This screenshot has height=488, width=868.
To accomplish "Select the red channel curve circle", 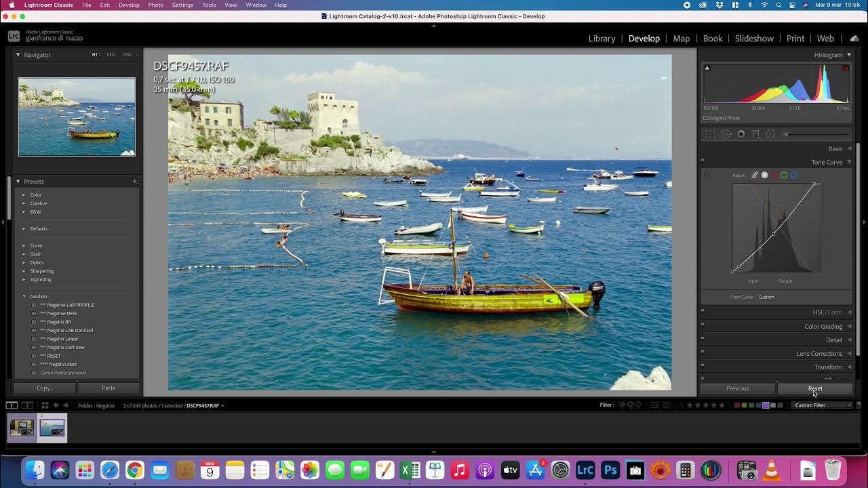I will click(774, 175).
